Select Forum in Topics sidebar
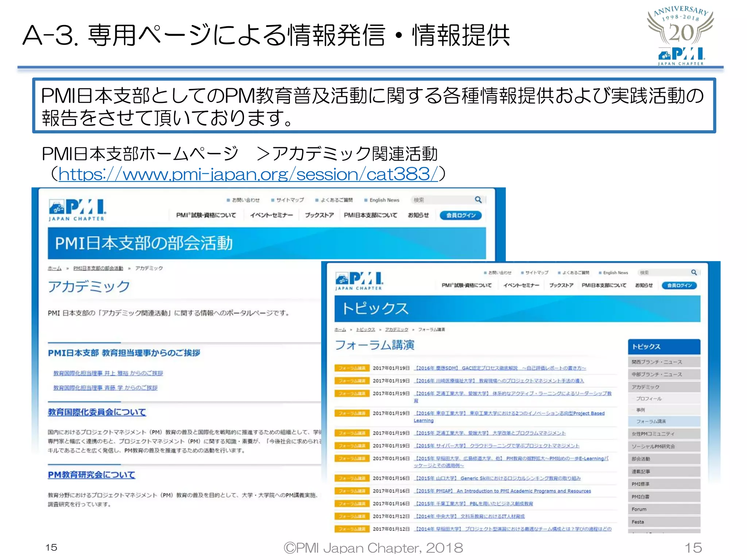Viewport: 747px width, 560px height. (x=664, y=509)
